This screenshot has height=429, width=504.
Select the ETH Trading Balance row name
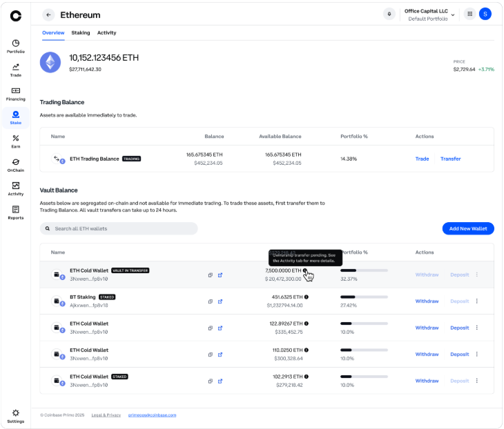tap(95, 159)
